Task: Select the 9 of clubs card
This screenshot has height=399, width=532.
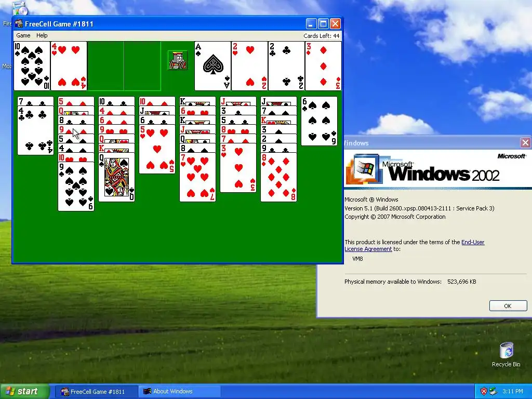Action: (x=278, y=148)
